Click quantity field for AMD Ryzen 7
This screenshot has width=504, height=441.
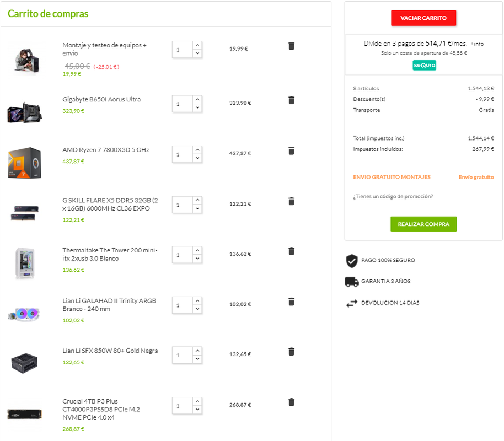[x=183, y=154]
